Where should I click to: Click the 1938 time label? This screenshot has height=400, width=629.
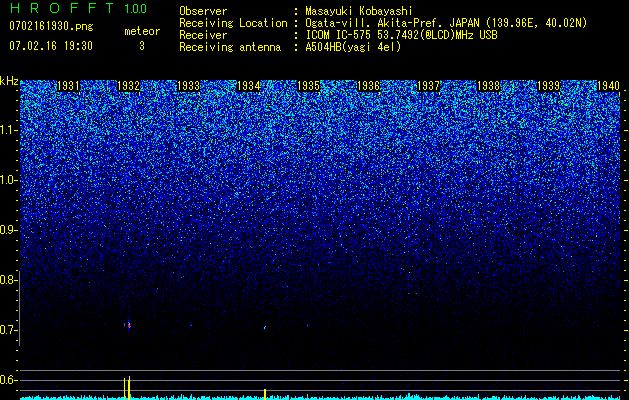pyautogui.click(x=489, y=86)
